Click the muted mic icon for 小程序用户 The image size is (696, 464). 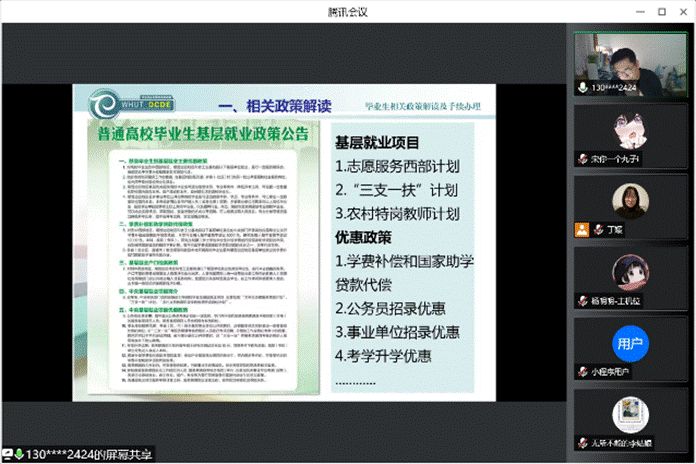(x=583, y=371)
